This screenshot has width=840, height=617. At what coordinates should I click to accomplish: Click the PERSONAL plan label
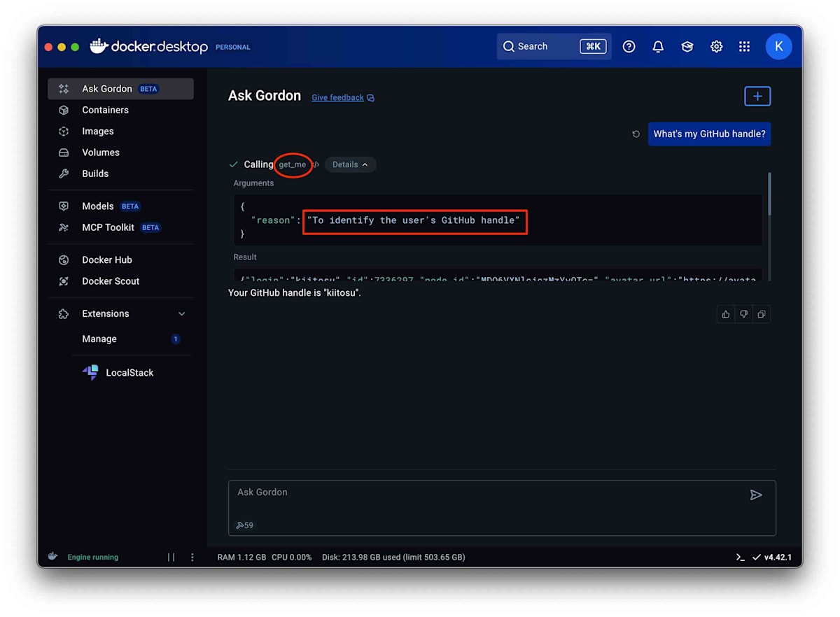point(232,48)
